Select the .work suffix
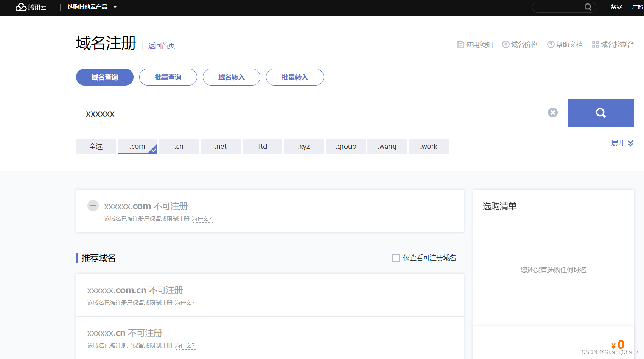644x359 pixels. (x=429, y=146)
